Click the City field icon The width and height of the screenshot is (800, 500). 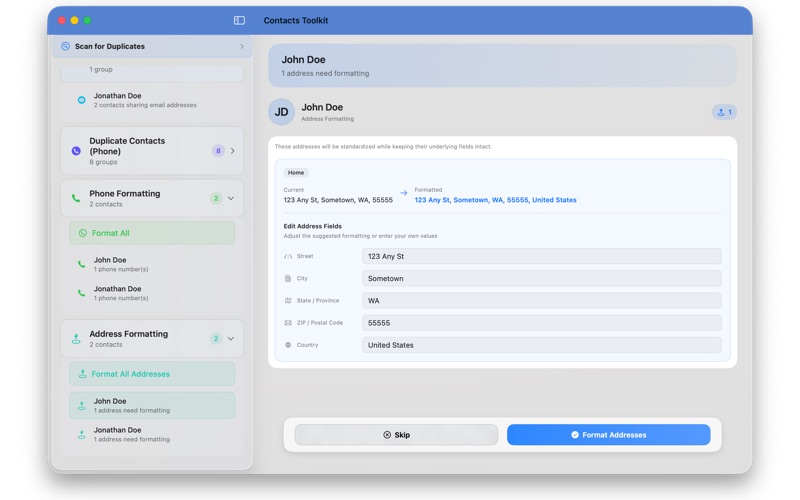[288, 279]
